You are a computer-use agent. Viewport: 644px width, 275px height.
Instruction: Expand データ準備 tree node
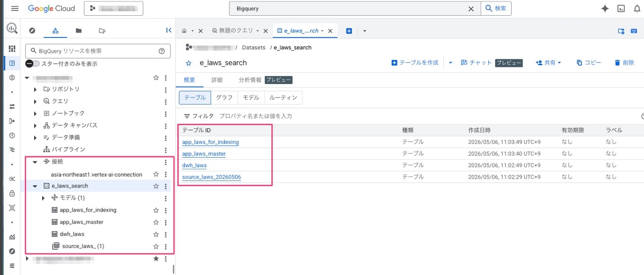(x=35, y=138)
